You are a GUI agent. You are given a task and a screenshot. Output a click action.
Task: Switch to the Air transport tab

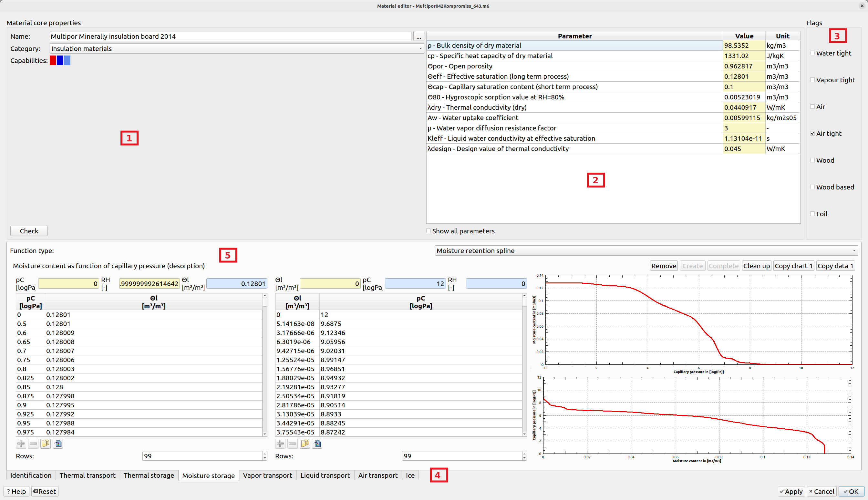pyautogui.click(x=378, y=475)
